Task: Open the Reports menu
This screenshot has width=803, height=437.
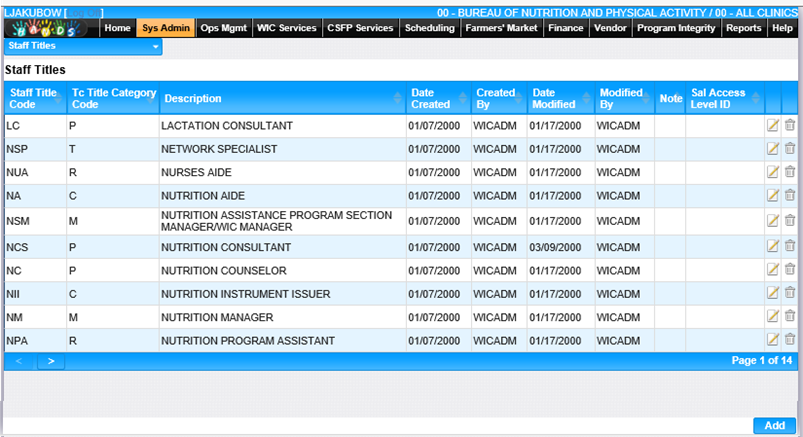Action: point(744,28)
